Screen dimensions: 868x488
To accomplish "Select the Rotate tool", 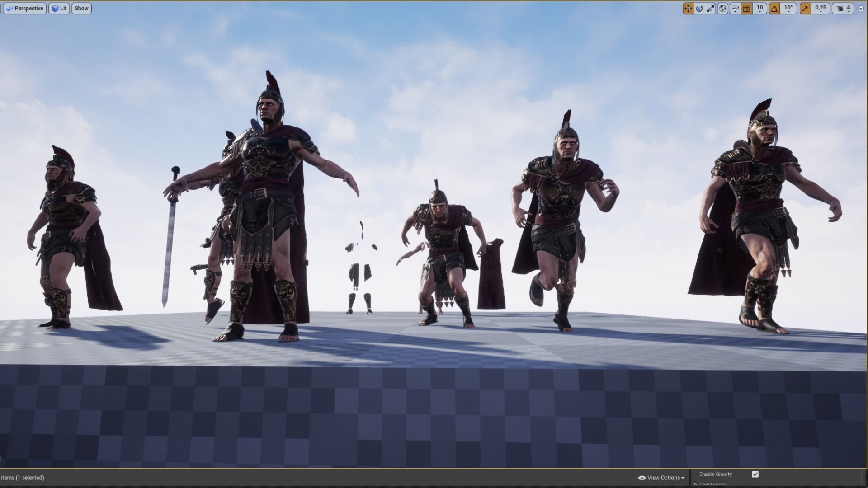I will (699, 8).
